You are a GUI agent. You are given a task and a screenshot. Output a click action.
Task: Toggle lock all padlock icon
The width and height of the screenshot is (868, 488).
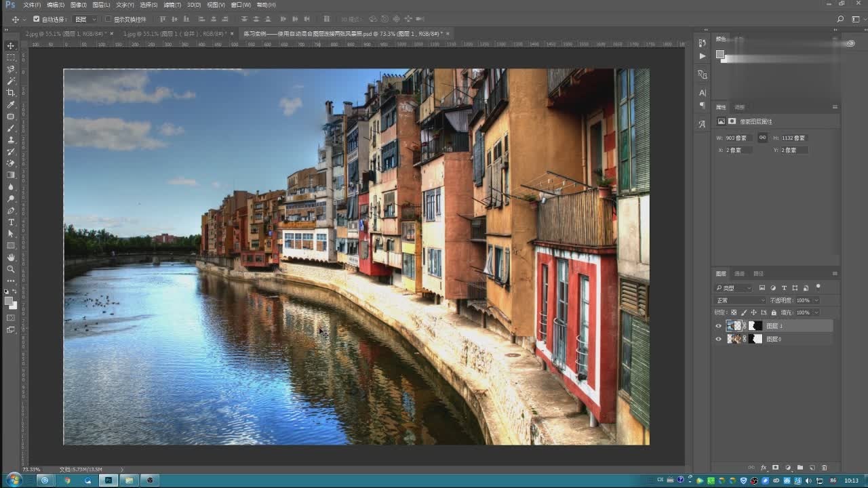(774, 312)
